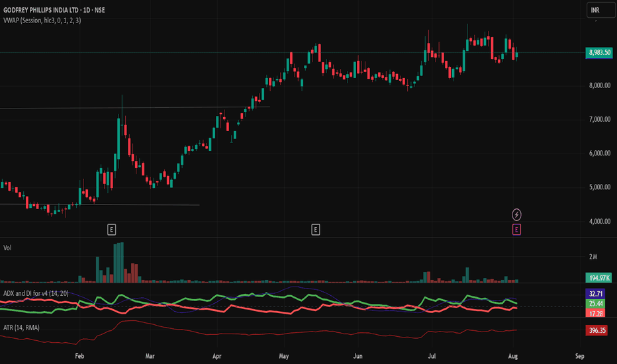Click the 396.35 ATR value label
The height and width of the screenshot is (364, 617).
coord(596,330)
